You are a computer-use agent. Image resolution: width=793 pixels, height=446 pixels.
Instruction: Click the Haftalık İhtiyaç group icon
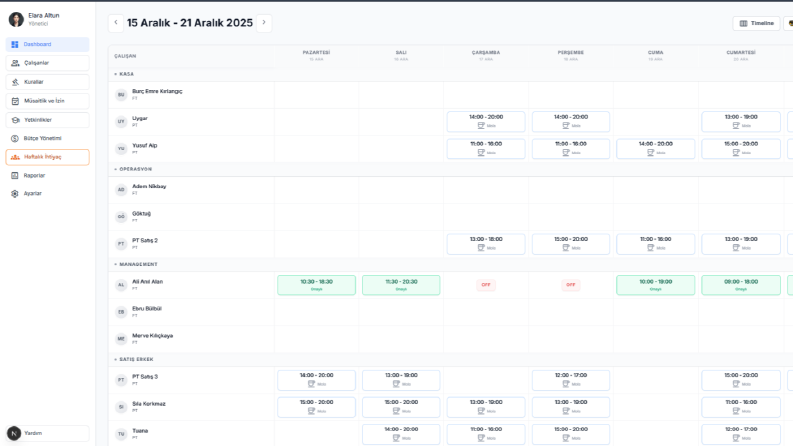[x=15, y=157]
